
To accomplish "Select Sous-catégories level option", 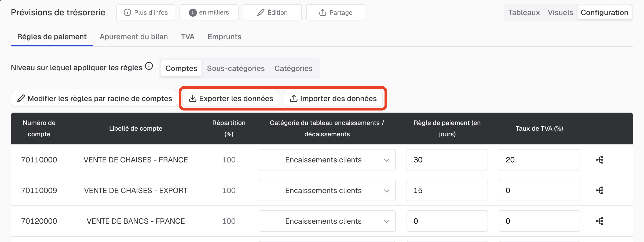I will (236, 68).
